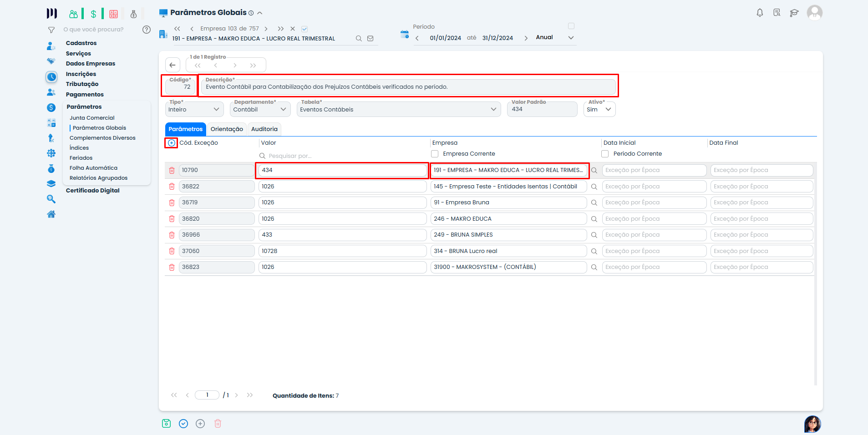Enable the Empresa Corrente checkbox

point(435,154)
